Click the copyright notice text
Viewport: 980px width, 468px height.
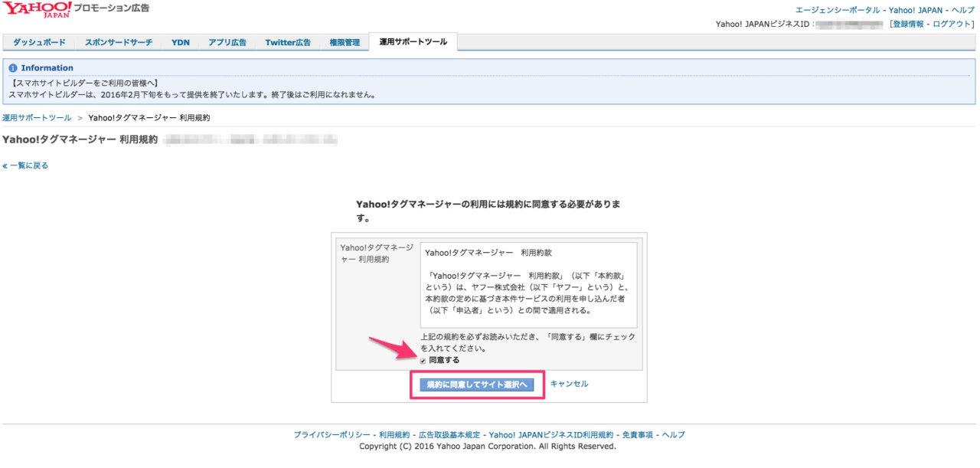coord(488,446)
